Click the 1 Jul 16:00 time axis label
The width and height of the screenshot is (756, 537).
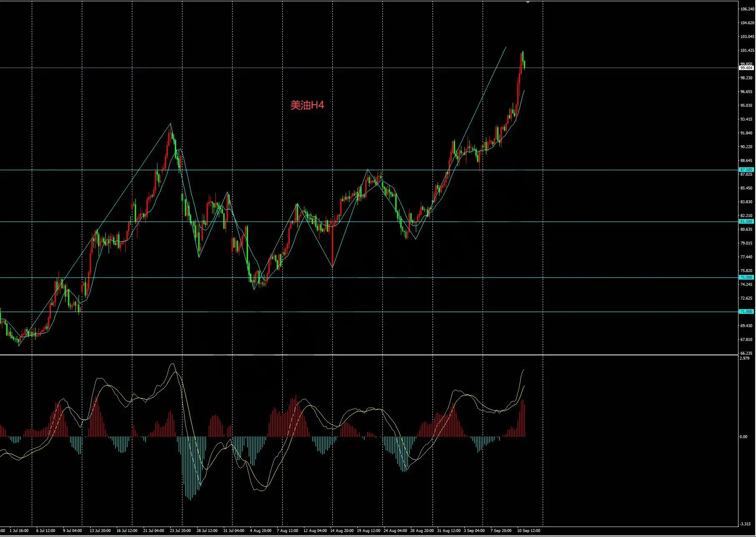(x=19, y=531)
